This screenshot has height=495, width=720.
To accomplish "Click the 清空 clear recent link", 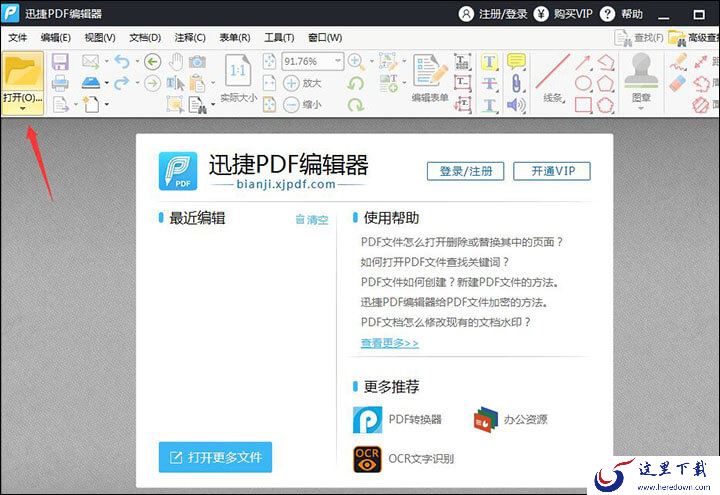I will coord(312,219).
